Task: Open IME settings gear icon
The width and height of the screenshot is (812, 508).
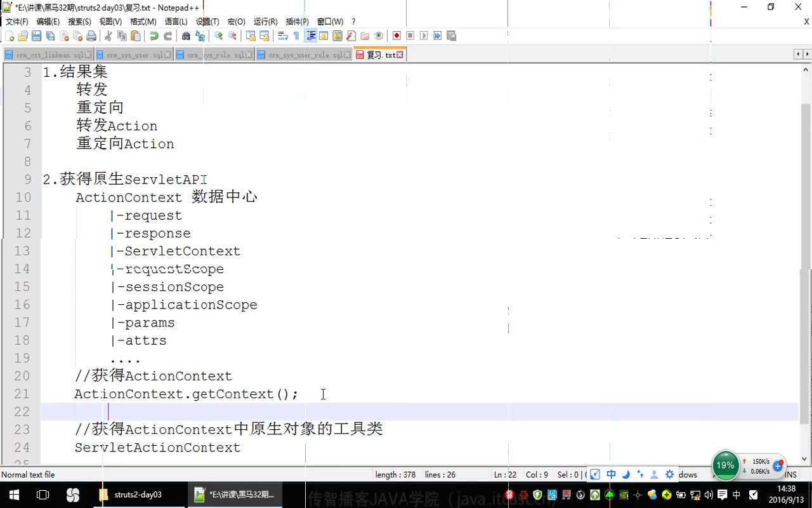Action: (x=669, y=474)
